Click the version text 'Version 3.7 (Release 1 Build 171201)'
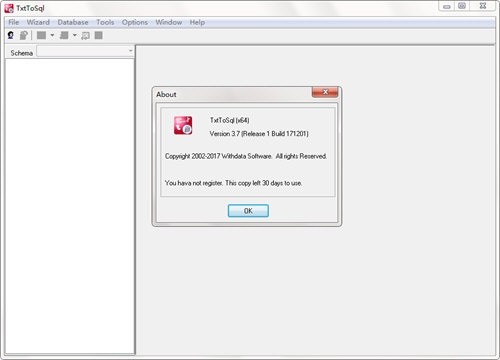 tap(259, 134)
